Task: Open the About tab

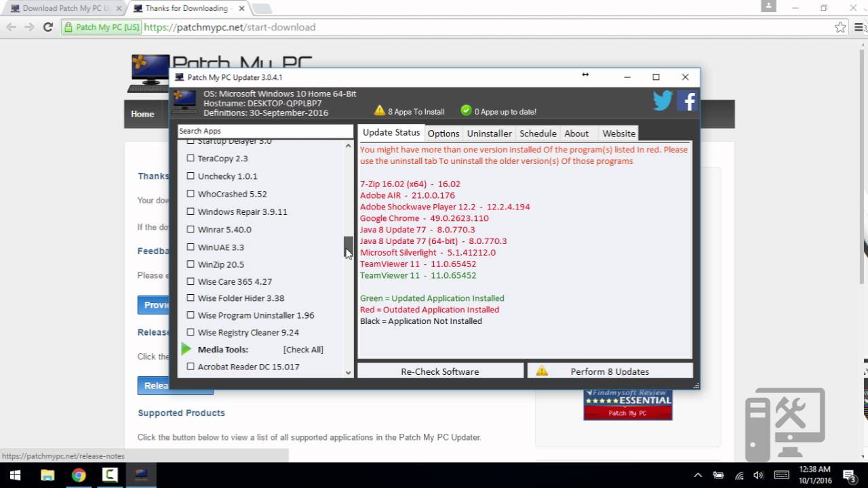Action: point(576,134)
